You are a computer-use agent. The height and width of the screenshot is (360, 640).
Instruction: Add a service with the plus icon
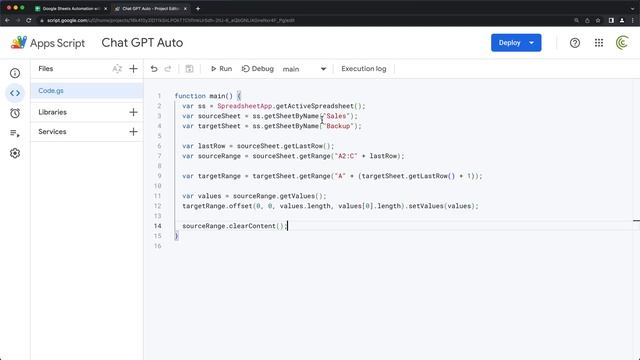pos(133,132)
